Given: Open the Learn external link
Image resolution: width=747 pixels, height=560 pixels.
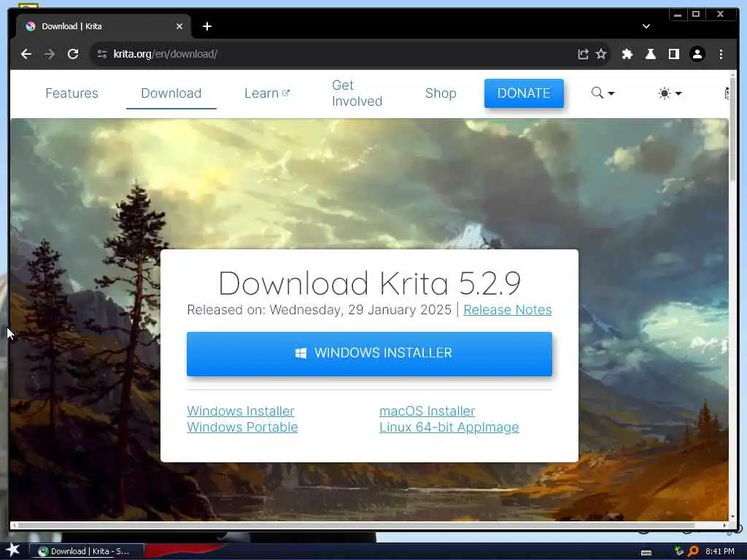Looking at the screenshot, I should pos(267,93).
